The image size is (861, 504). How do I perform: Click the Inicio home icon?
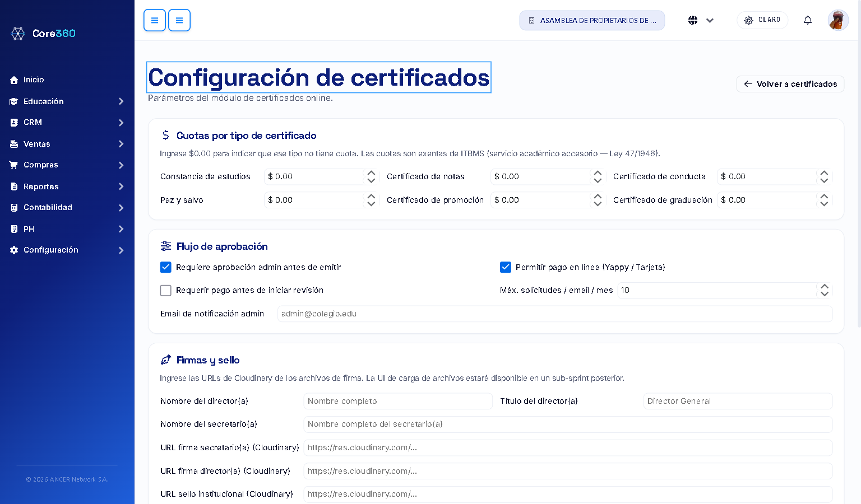14,80
